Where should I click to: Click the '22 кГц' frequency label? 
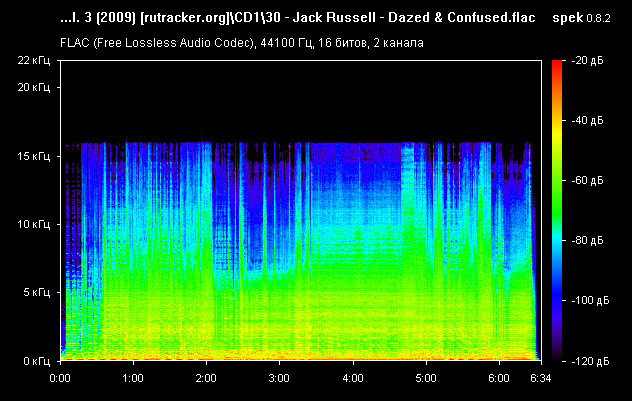34,60
